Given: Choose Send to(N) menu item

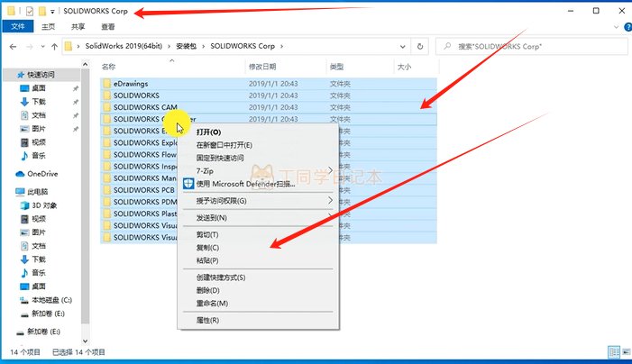Looking at the screenshot, I should coord(258,218).
